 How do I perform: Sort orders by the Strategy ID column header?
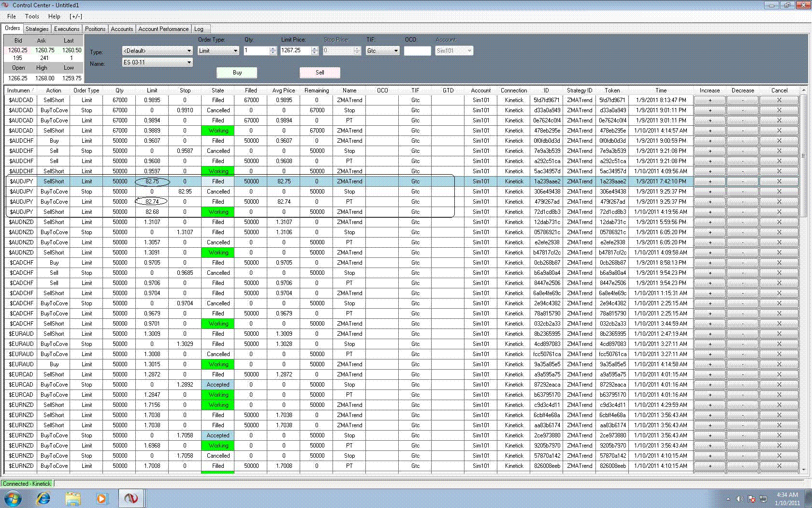[x=580, y=90]
